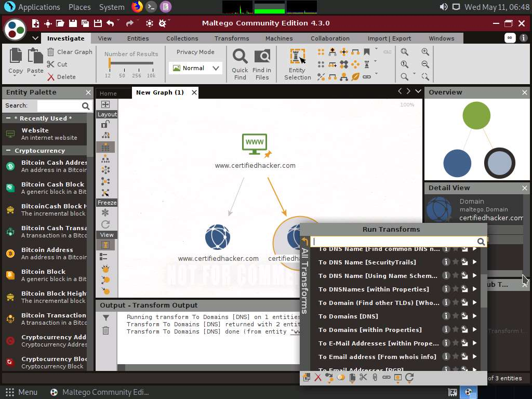Click the select links chain icon
The width and height of the screenshot is (532, 399).
(367, 77)
